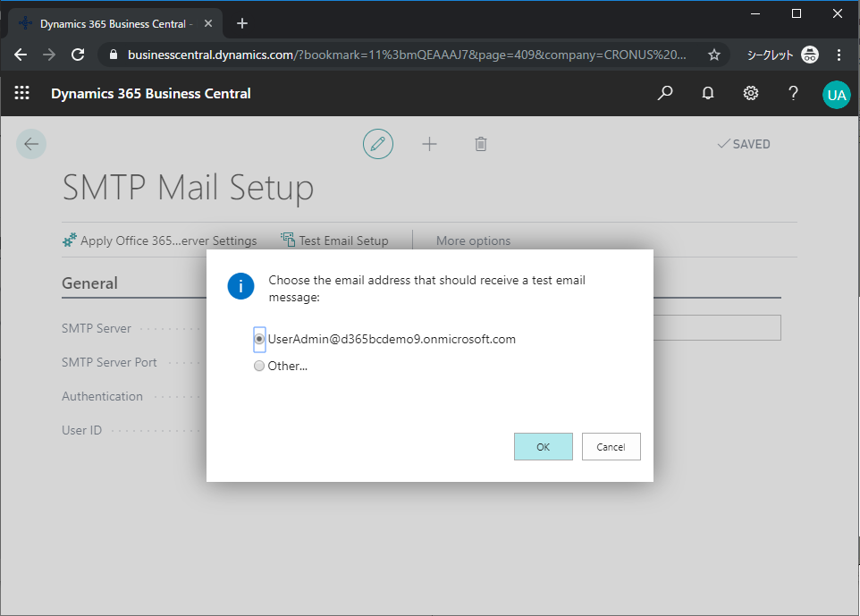The width and height of the screenshot is (860, 616).
Task: Open a new browser tab
Action: pyautogui.click(x=242, y=23)
